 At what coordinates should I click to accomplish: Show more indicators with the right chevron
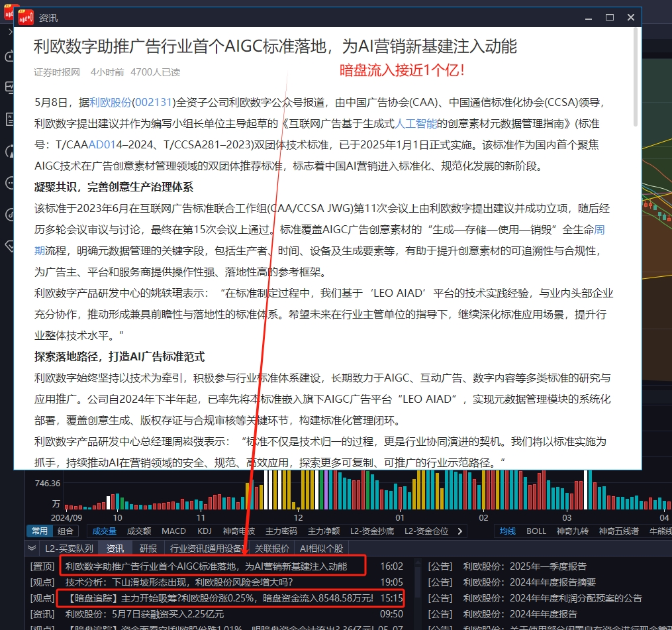click(460, 531)
